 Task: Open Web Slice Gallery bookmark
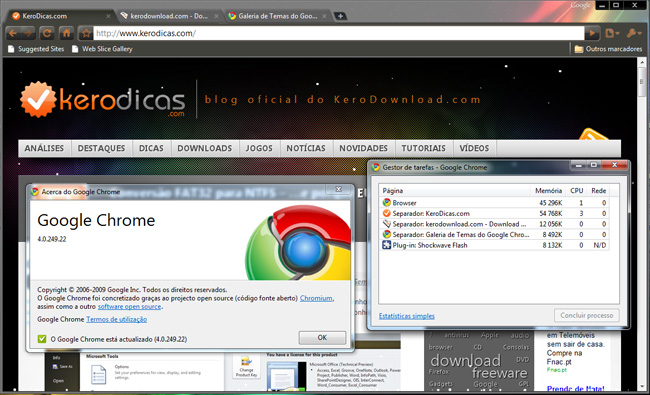pos(102,49)
